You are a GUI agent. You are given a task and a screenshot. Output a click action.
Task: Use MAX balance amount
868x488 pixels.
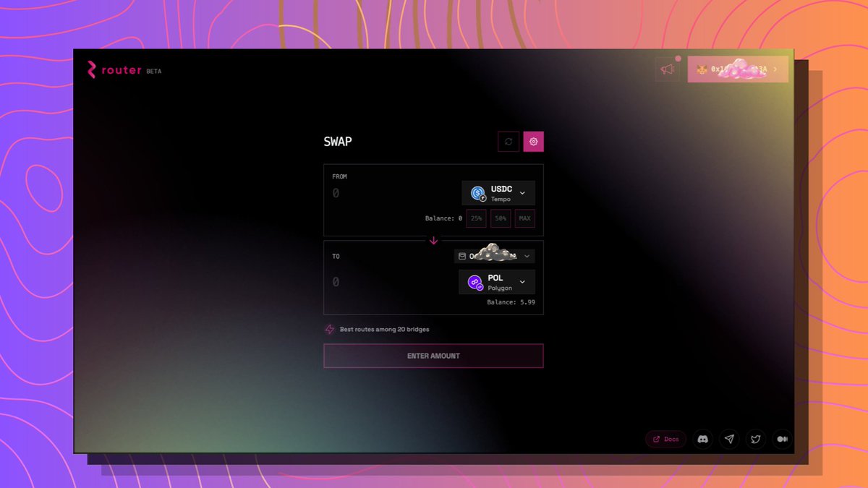point(525,218)
